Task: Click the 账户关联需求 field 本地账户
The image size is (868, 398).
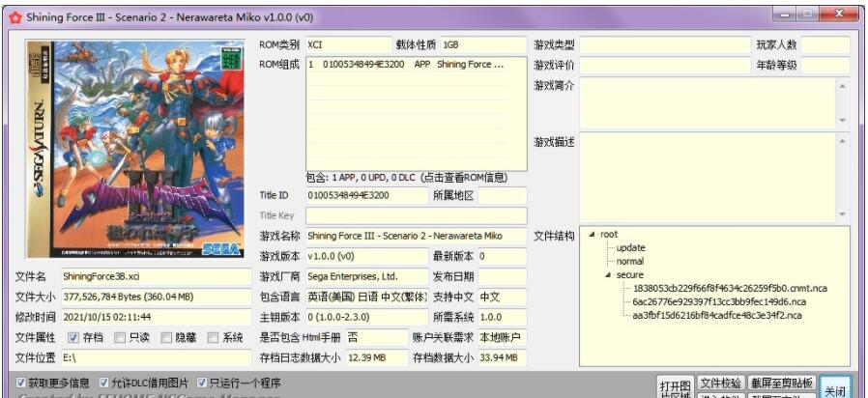Action: click(503, 338)
